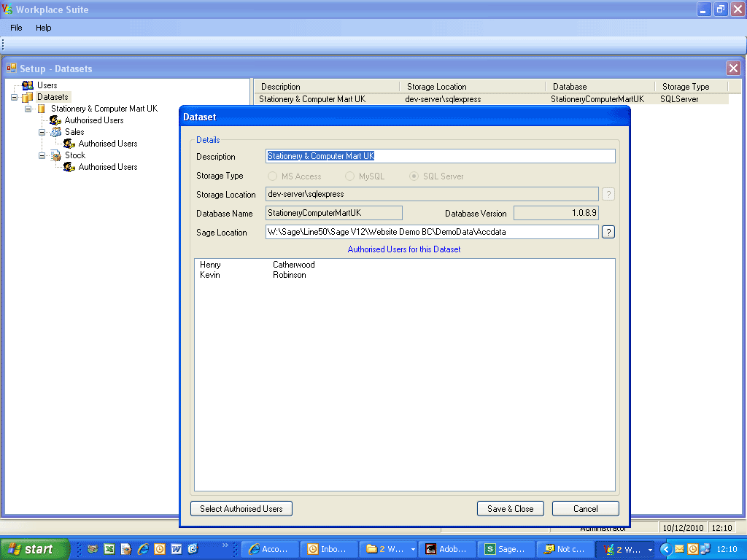The width and height of the screenshot is (747, 560).
Task: Click Save & Close in the Dataset dialog
Action: point(510,508)
